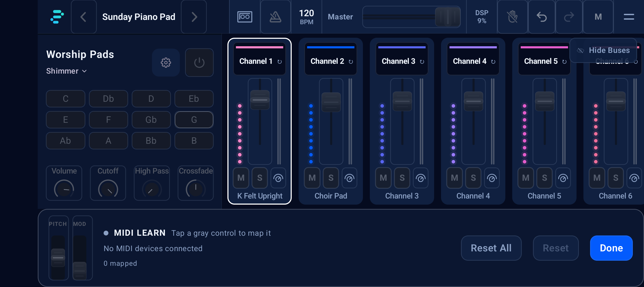Select the C key pad

pyautogui.click(x=66, y=99)
